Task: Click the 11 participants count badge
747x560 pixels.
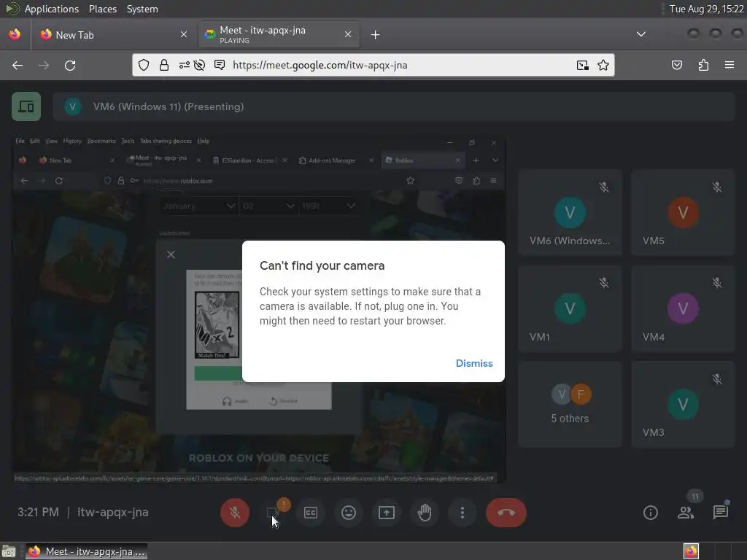Action: click(x=695, y=497)
